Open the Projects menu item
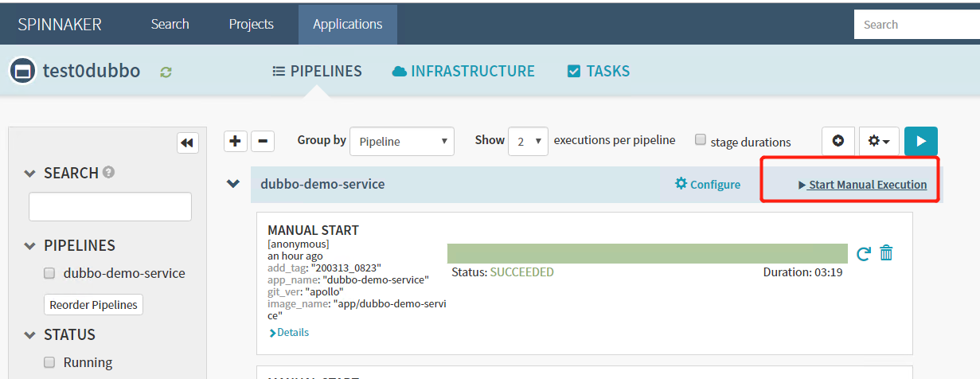This screenshot has width=980, height=379. (251, 24)
